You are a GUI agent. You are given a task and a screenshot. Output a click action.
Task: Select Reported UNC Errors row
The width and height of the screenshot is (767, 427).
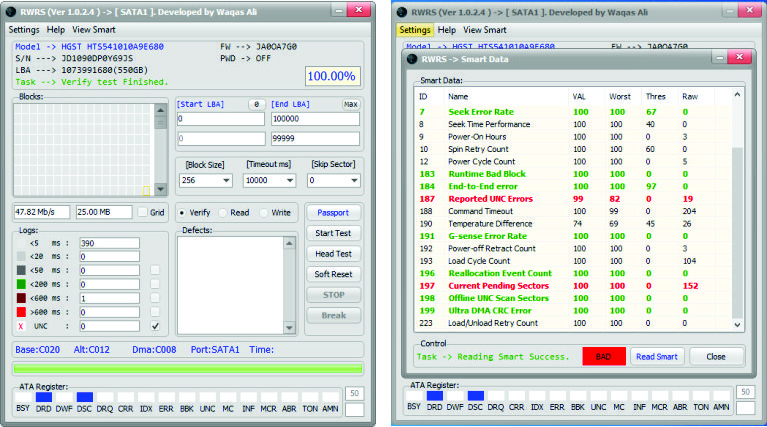click(x=572, y=199)
